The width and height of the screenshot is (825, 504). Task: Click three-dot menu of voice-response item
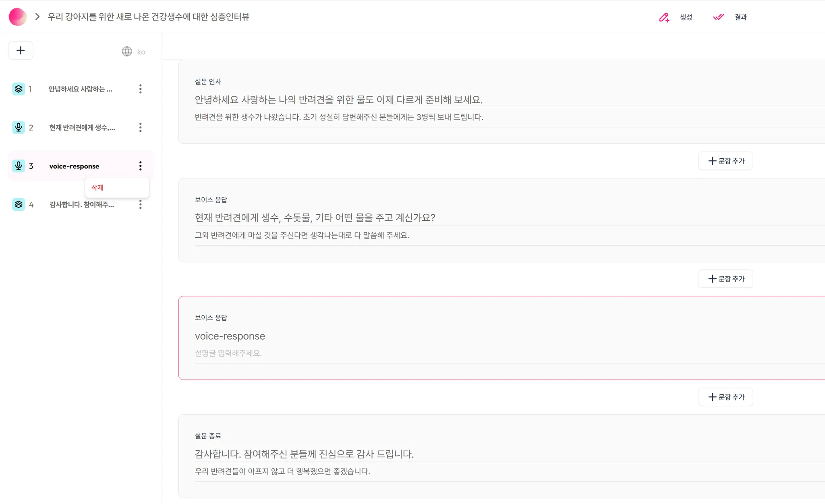(140, 166)
